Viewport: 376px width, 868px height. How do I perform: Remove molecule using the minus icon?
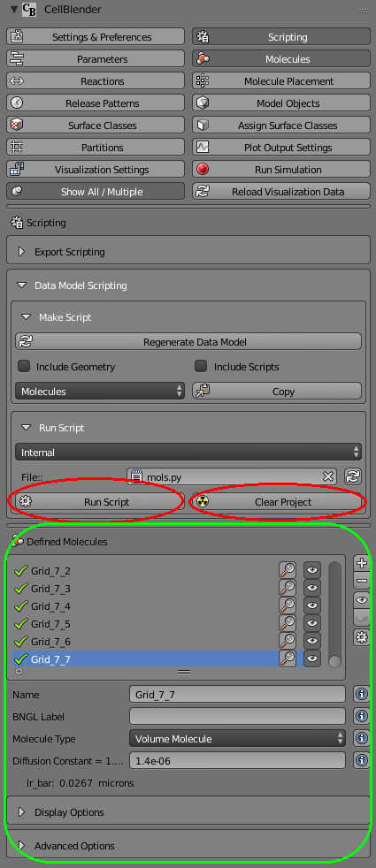(362, 581)
